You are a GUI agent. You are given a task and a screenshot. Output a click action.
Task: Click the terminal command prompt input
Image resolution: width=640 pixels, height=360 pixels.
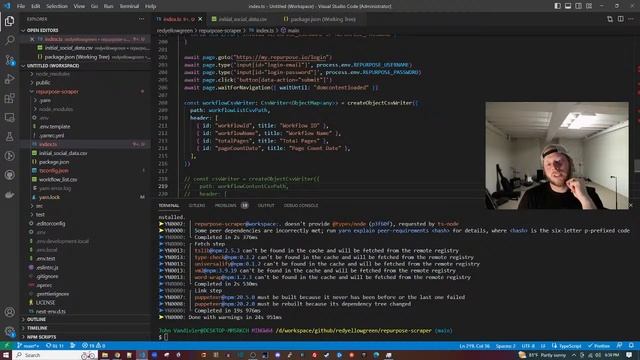point(166,337)
